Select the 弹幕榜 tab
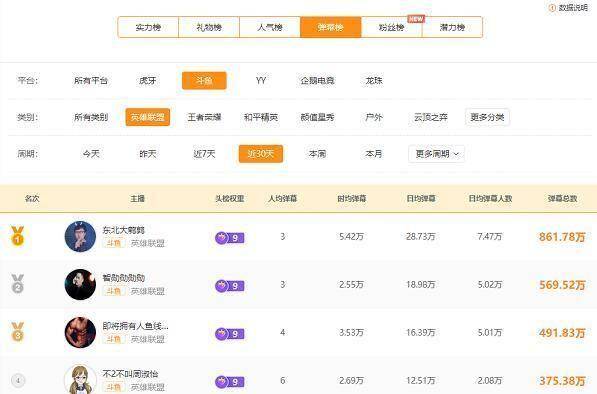The image size is (597, 394). point(330,27)
